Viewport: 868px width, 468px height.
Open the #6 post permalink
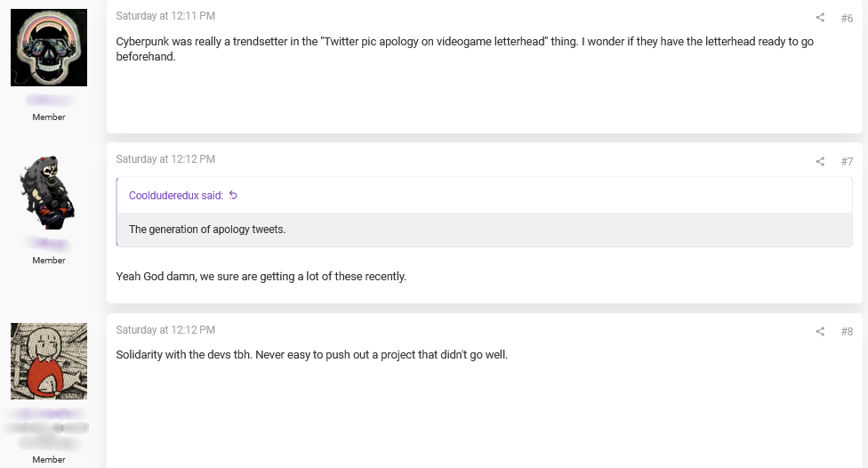click(x=847, y=18)
